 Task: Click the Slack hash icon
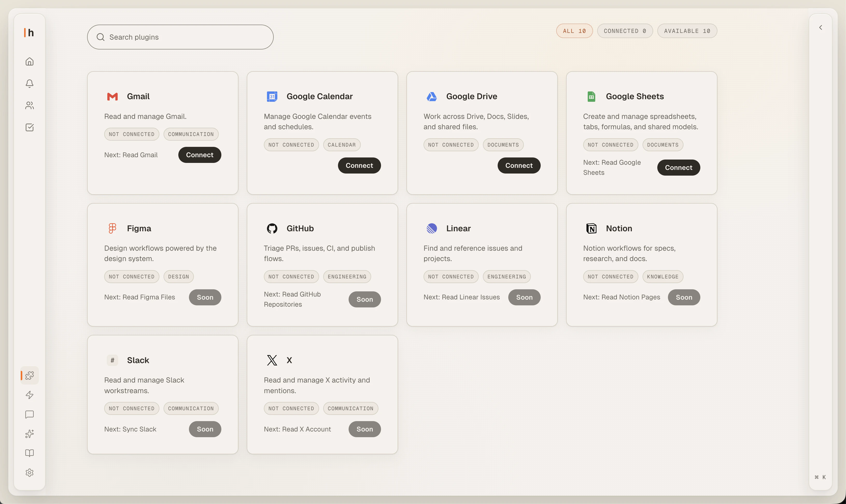[112, 360]
